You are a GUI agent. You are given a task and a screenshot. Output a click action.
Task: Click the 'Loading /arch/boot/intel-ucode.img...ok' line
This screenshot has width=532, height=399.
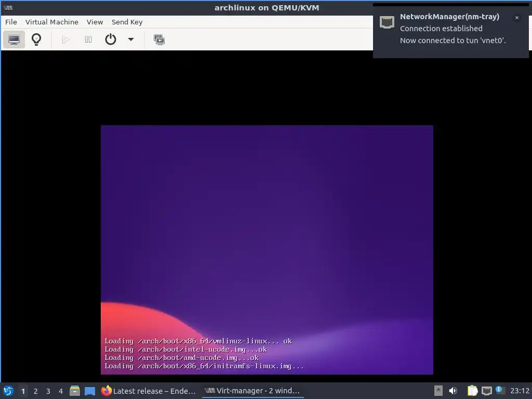coord(185,350)
